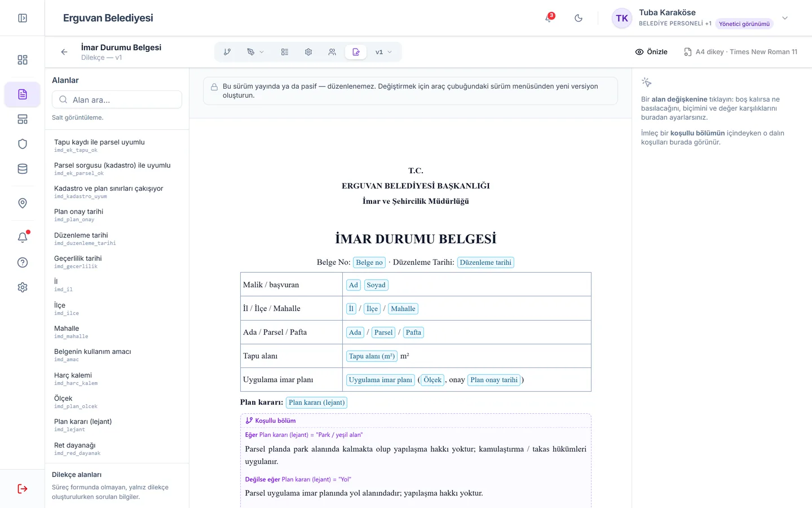Image resolution: width=812 pixels, height=508 pixels.
Task: Click the Mahalle chip in table
Action: (x=403, y=309)
